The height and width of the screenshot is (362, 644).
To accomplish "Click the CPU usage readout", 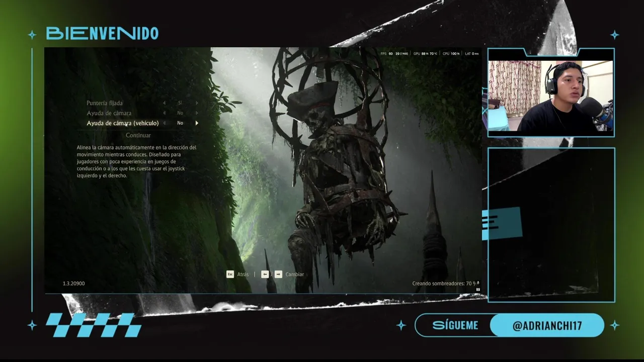I will [451, 53].
